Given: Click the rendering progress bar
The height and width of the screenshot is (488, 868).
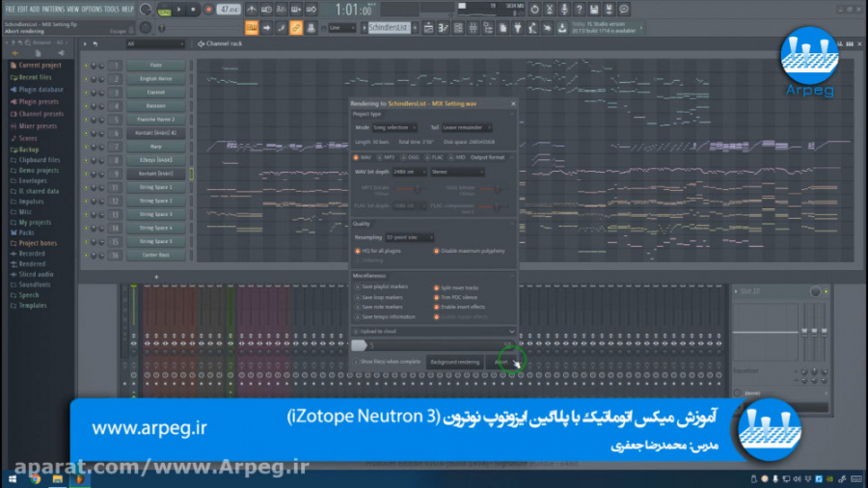Looking at the screenshot, I should (433, 346).
